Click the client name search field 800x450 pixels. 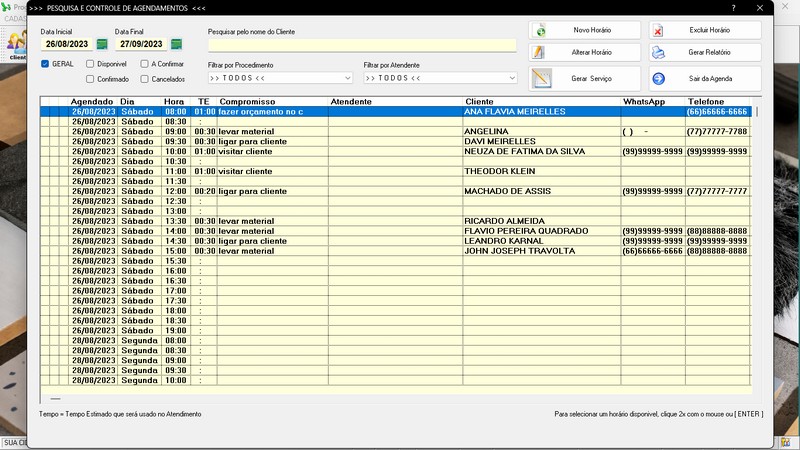pyautogui.click(x=362, y=45)
